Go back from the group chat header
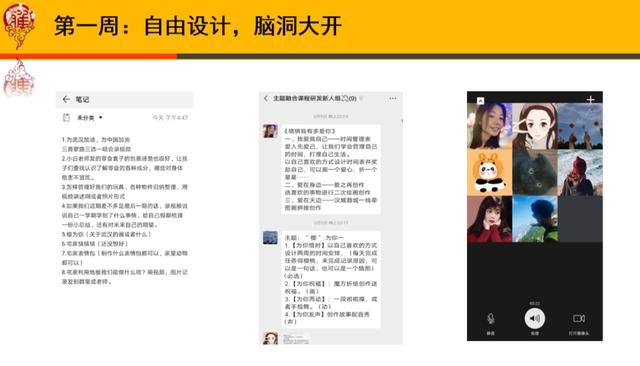This screenshot has width=640, height=366. (x=266, y=98)
